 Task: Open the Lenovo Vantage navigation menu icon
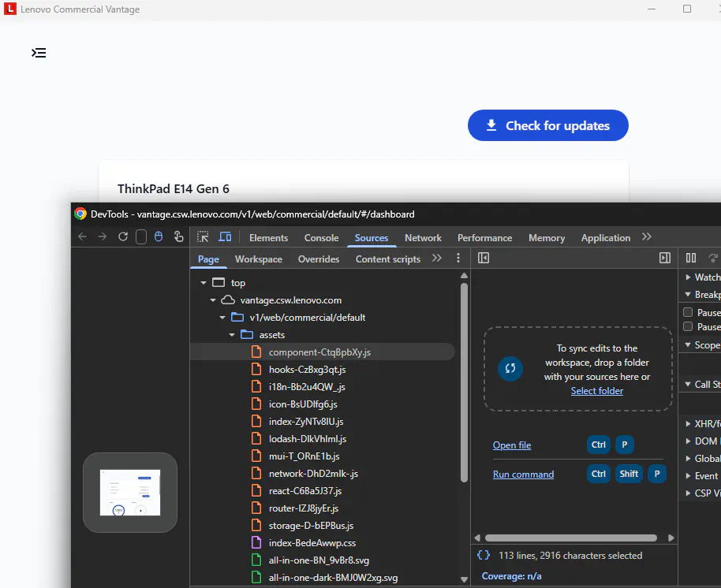pos(39,53)
